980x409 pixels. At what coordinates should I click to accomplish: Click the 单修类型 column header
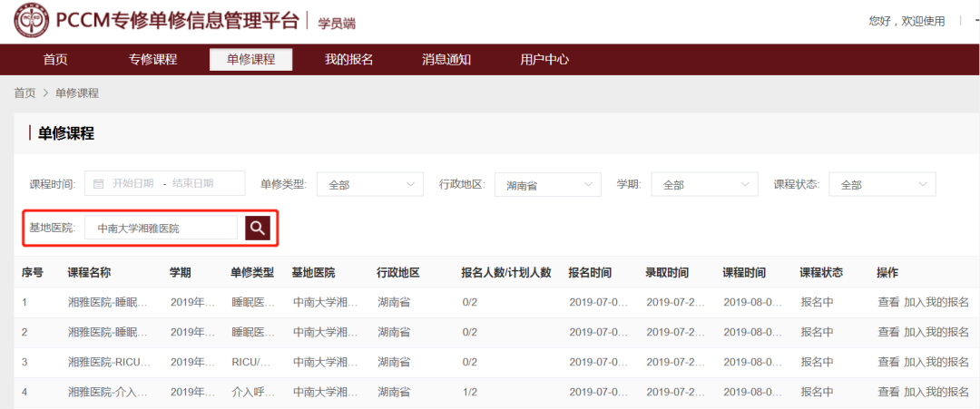[x=252, y=272]
